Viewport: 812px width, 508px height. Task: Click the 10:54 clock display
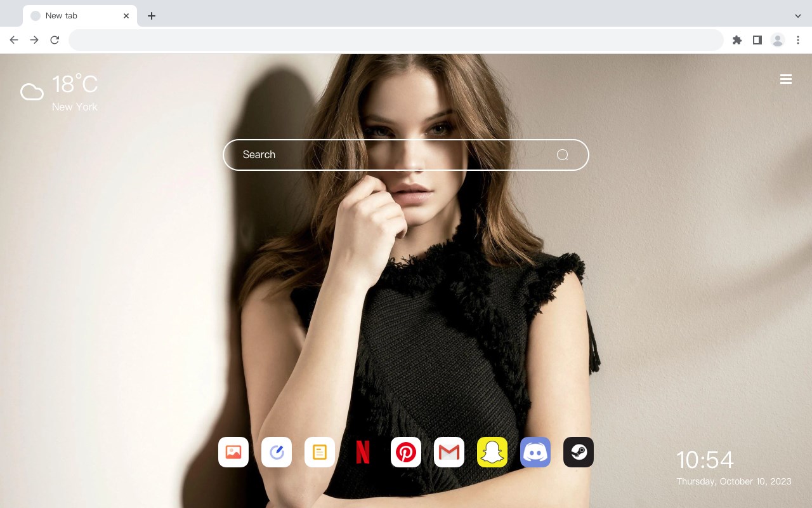[x=705, y=460]
